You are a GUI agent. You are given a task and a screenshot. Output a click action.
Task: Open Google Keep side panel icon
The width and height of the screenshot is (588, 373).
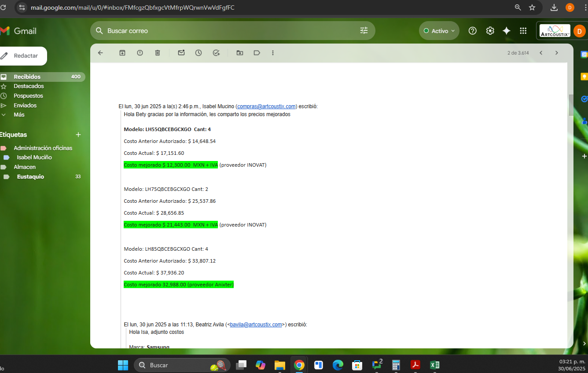(x=584, y=77)
